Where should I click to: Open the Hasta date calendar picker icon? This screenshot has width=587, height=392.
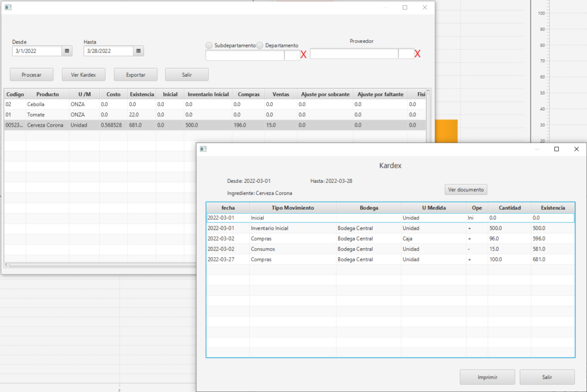(x=139, y=51)
